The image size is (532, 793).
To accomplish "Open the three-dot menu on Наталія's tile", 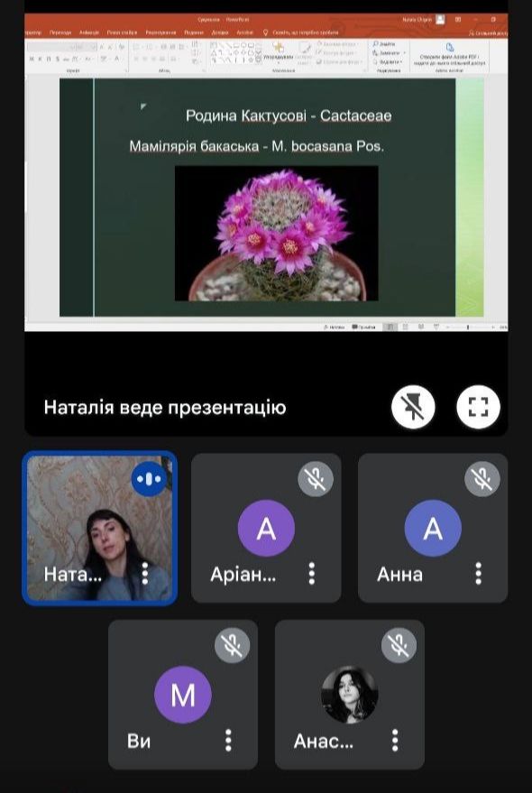I will click(x=145, y=574).
